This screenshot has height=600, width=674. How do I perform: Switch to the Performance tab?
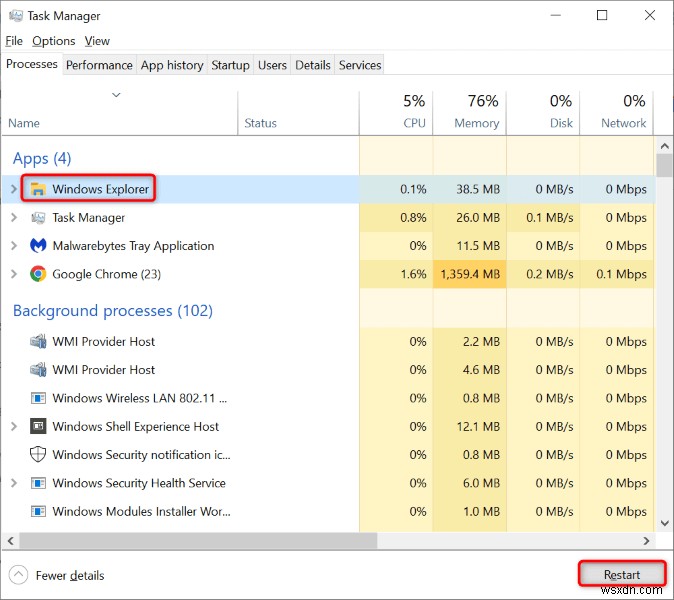(99, 65)
